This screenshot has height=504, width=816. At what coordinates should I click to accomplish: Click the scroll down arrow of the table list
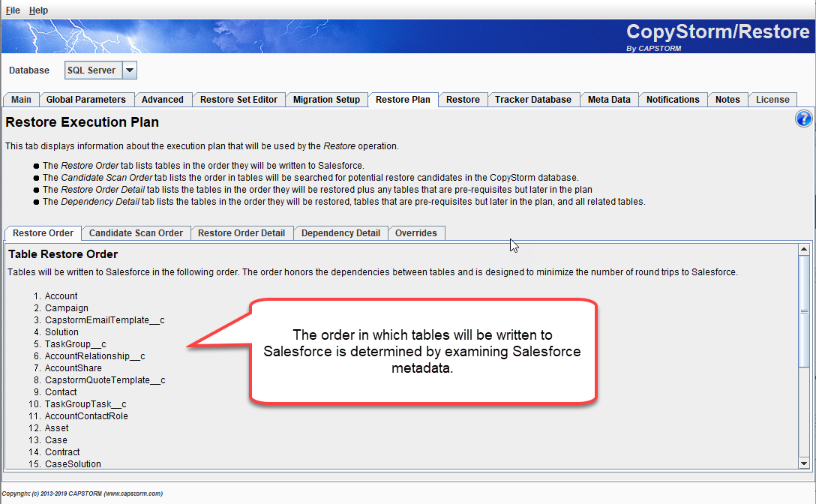[804, 463]
